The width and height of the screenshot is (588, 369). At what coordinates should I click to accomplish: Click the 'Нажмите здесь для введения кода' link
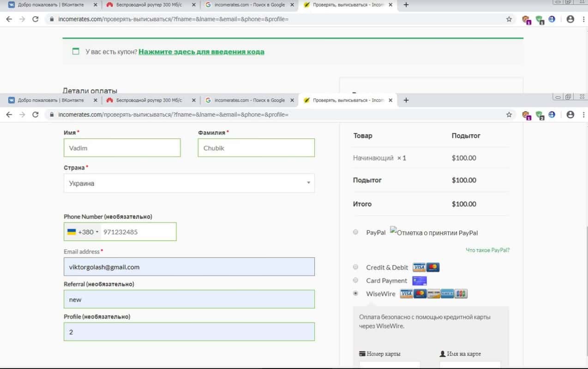pyautogui.click(x=201, y=52)
